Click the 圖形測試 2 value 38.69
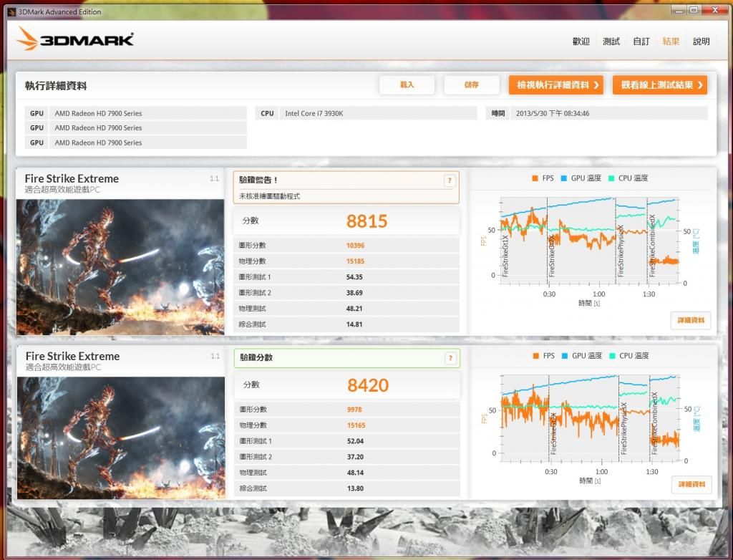Image resolution: width=733 pixels, height=560 pixels. point(354,293)
